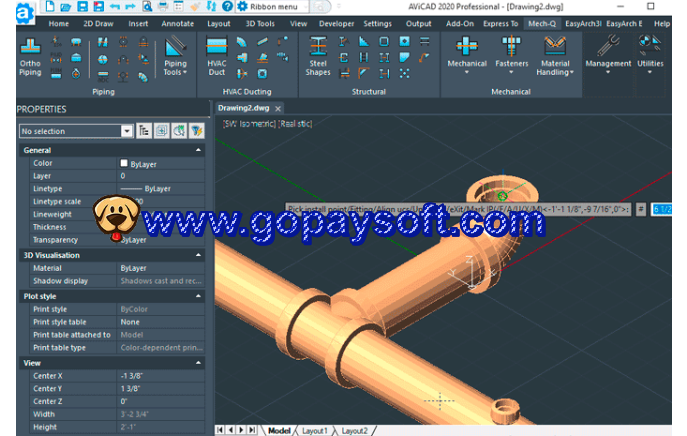Screen dimensions: 687x436
Task: Close the Drawing2.dwg document tab
Action: (x=278, y=108)
